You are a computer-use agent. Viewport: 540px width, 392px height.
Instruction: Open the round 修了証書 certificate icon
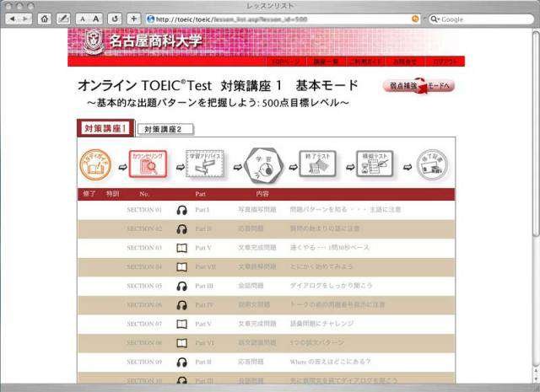(x=433, y=165)
